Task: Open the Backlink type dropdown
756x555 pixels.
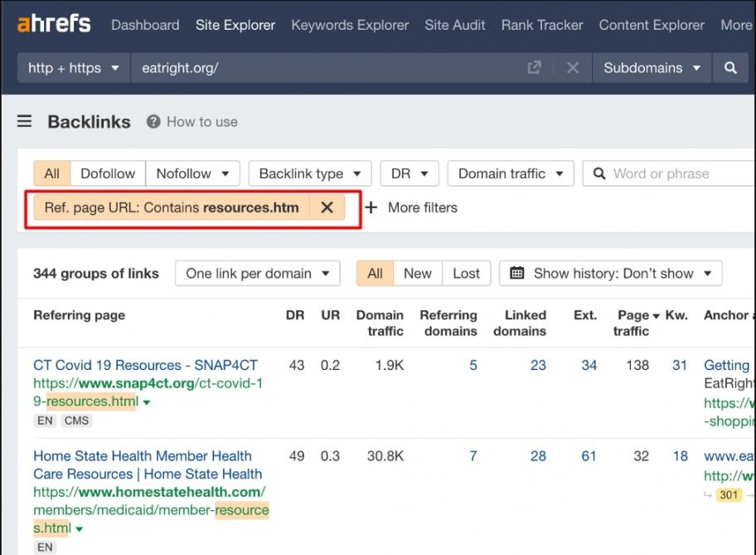Action: coord(310,173)
